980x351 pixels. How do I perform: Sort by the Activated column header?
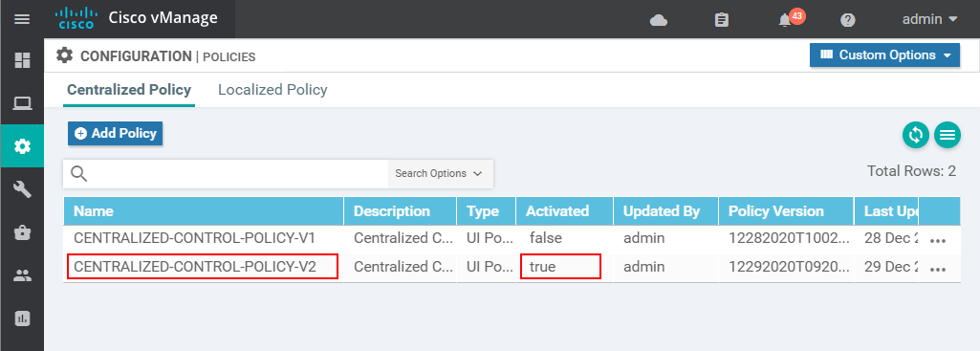[564, 211]
